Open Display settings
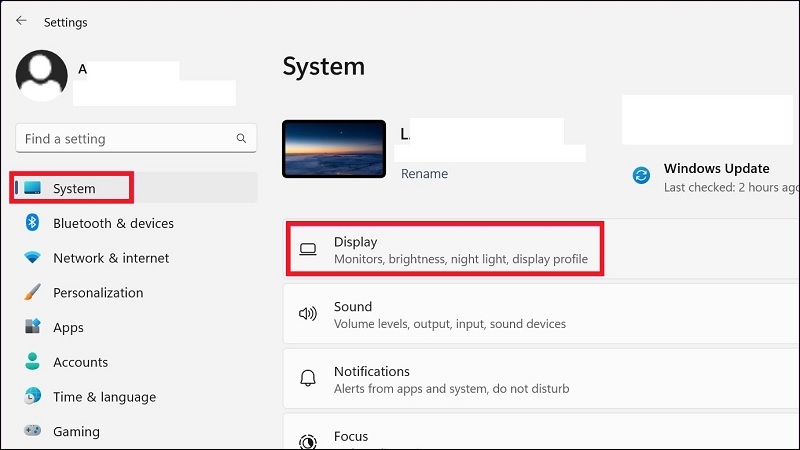The image size is (800, 450). 541,249
